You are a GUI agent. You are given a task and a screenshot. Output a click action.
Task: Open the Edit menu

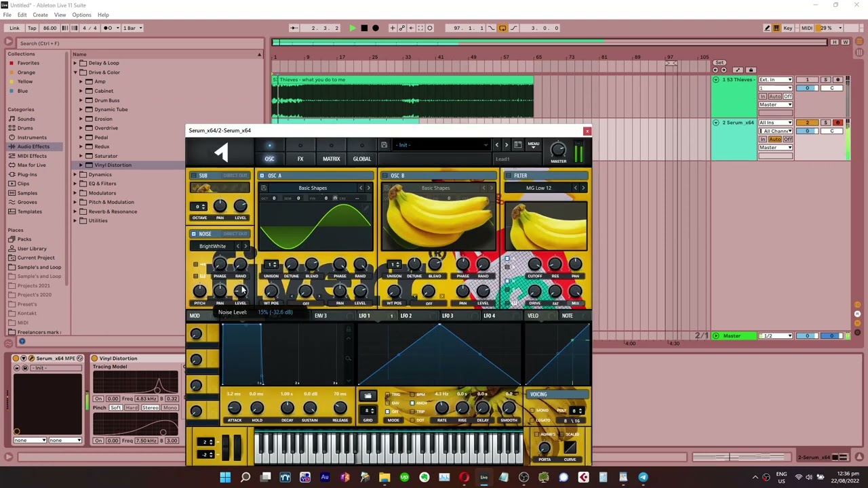point(22,15)
